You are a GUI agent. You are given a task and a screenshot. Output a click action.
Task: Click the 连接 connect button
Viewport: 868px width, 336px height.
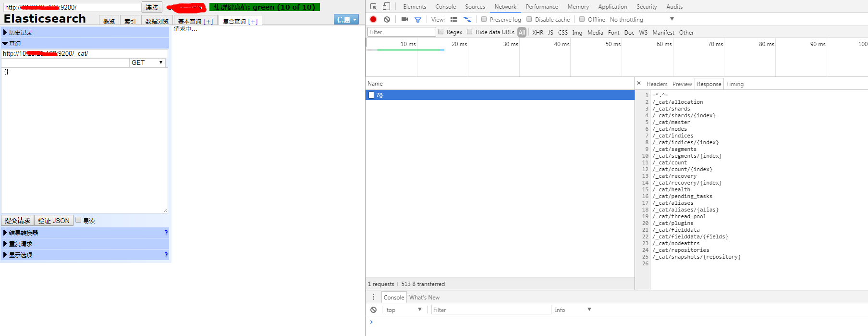click(x=152, y=7)
